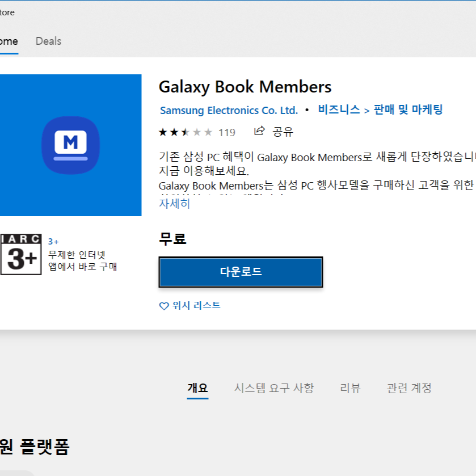Switch to the 시스템 요구 사항 tab
The image size is (476, 476).
tap(274, 388)
